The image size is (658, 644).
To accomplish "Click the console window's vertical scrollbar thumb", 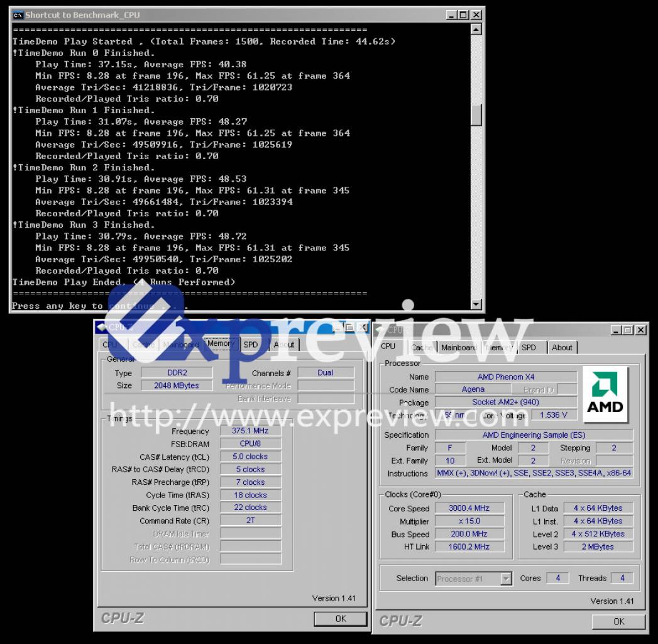I will tap(476, 114).
